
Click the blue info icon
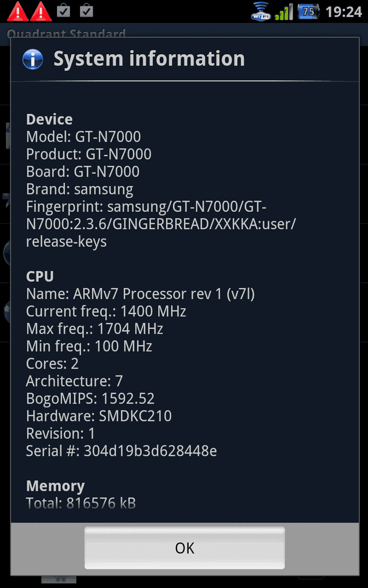33,59
